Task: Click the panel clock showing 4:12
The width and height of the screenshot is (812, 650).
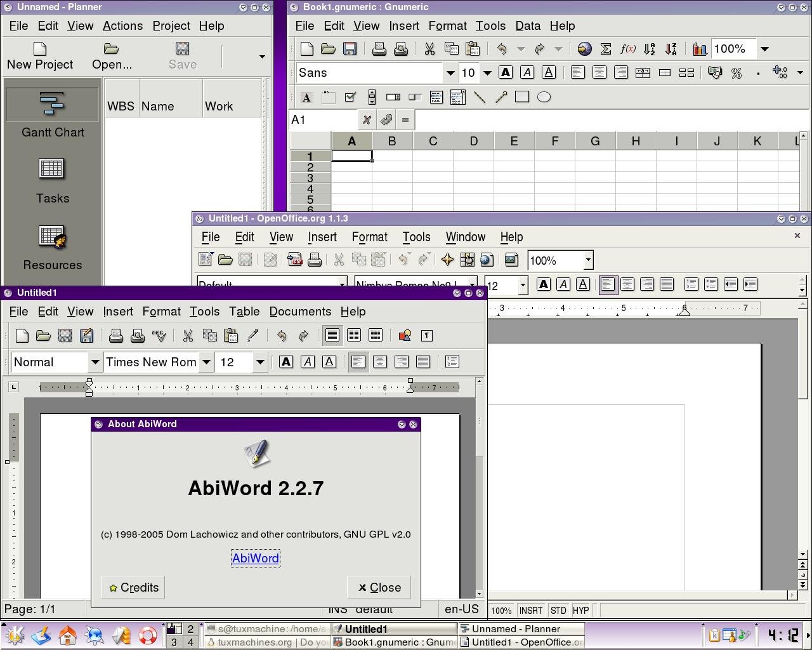Action: [x=783, y=635]
